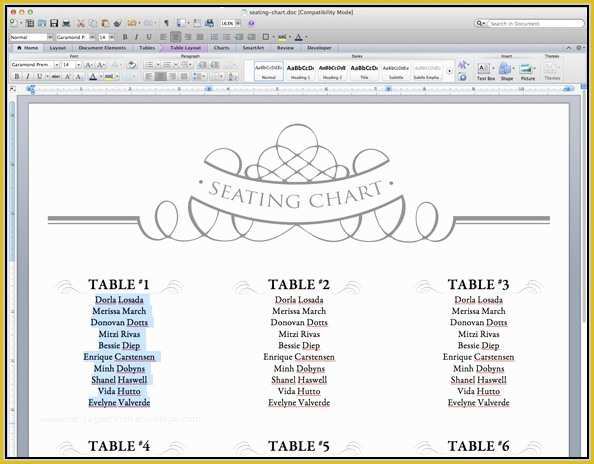Apply the Title style

(364, 71)
